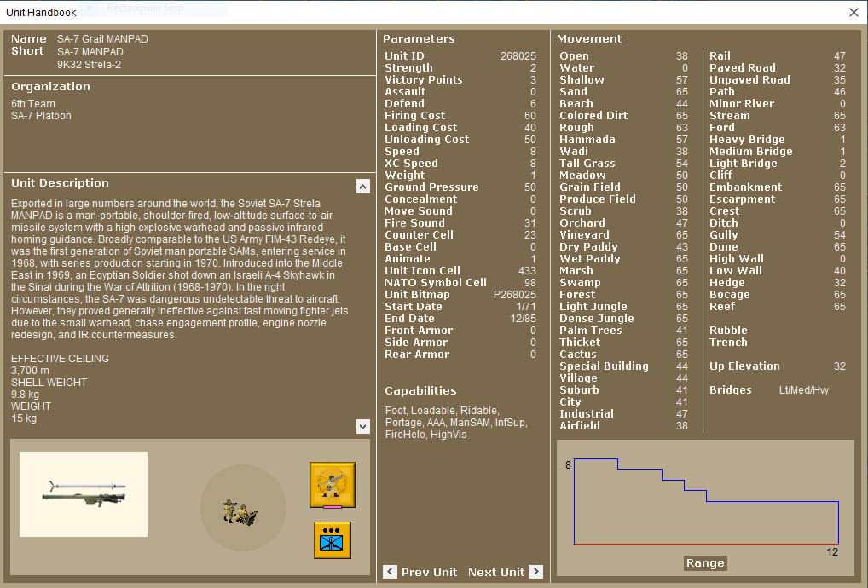Click the Victory Points parameter
The width and height of the screenshot is (868, 588).
click(x=460, y=79)
